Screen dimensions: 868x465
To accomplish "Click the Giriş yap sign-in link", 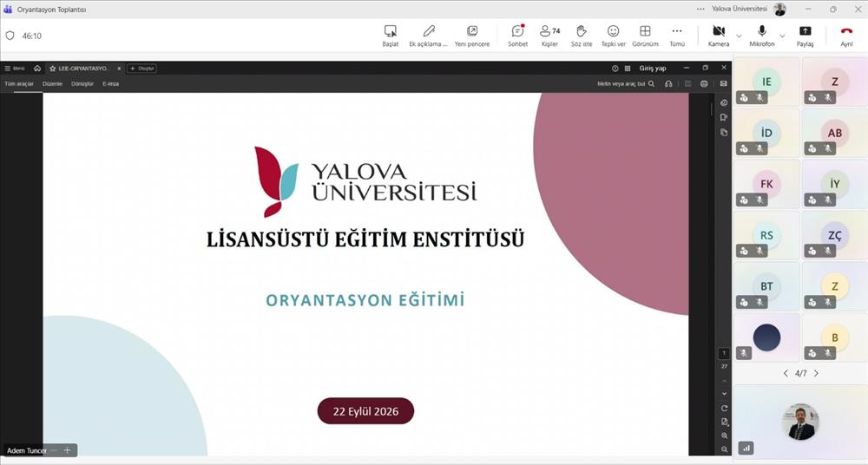I will [x=653, y=69].
